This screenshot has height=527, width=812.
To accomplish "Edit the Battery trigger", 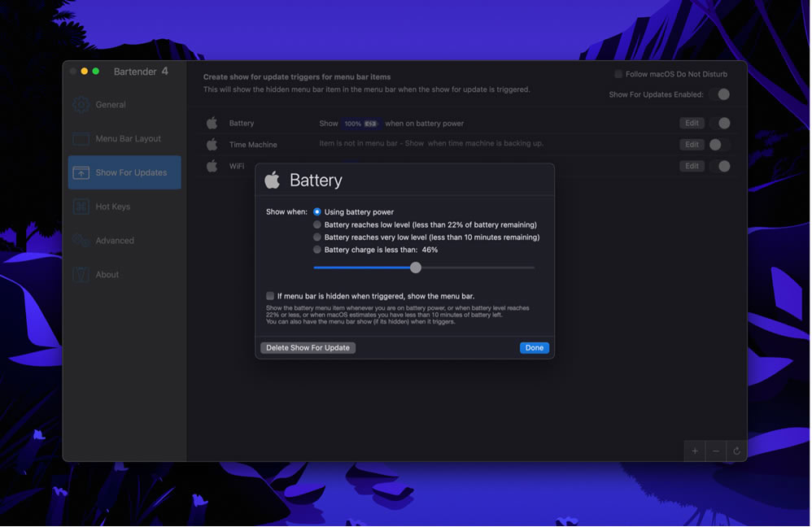I will pyautogui.click(x=692, y=123).
